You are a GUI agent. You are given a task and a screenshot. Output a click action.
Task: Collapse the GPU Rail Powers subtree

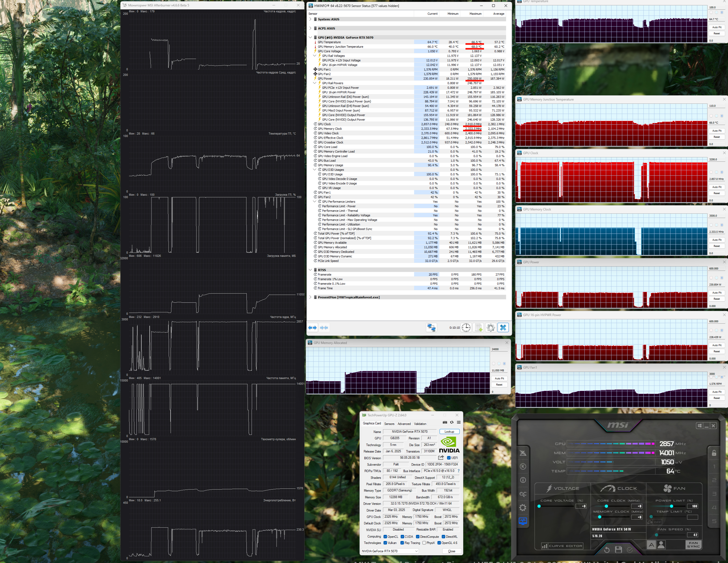click(315, 83)
